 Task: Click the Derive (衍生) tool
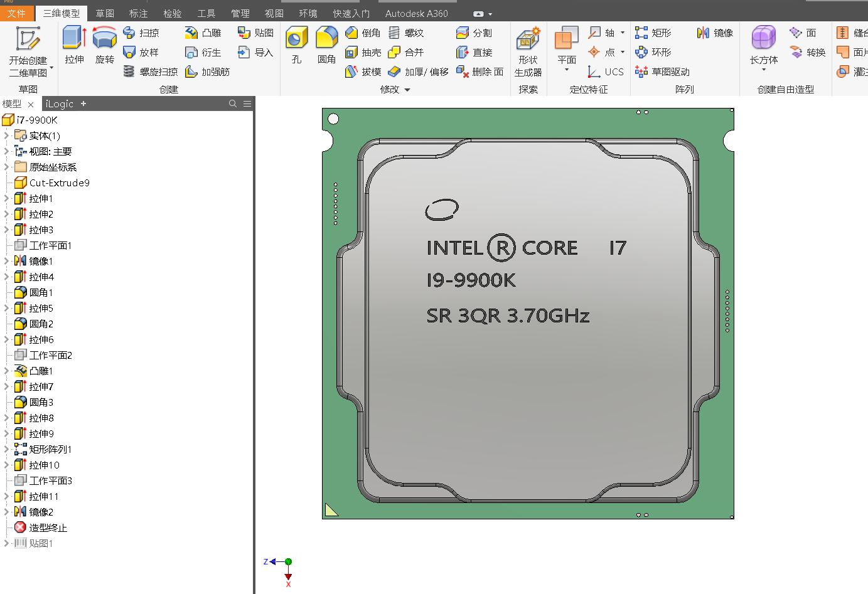[x=203, y=52]
